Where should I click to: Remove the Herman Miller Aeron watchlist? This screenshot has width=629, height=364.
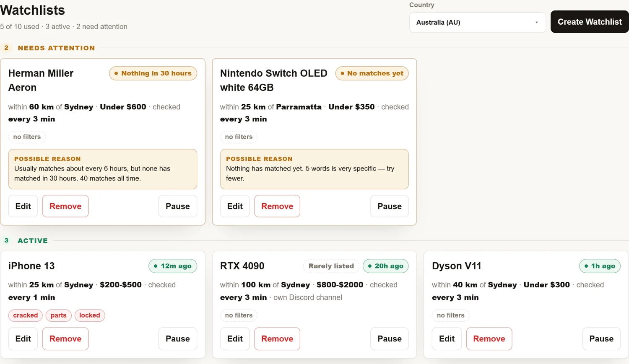point(65,206)
